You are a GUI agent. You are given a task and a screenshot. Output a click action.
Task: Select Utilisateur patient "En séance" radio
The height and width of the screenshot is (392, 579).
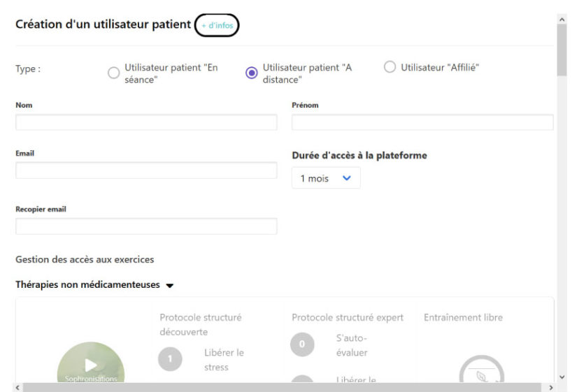pos(114,73)
